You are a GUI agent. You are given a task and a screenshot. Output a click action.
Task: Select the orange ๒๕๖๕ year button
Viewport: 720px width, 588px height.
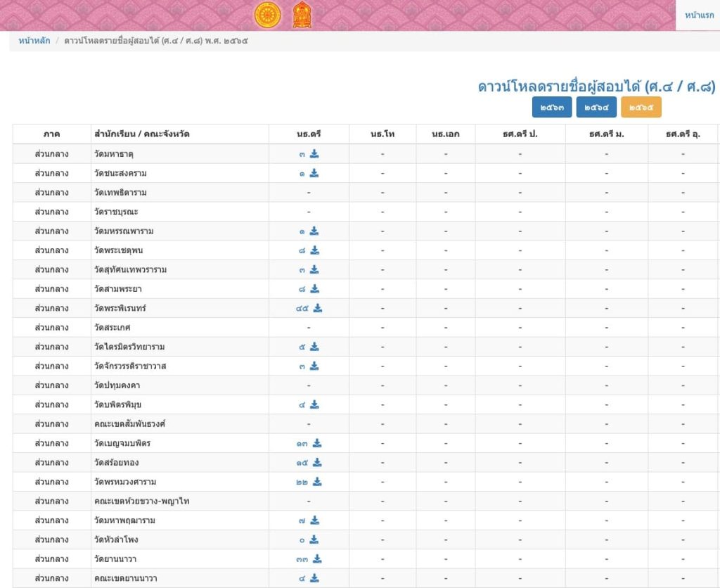(x=641, y=107)
